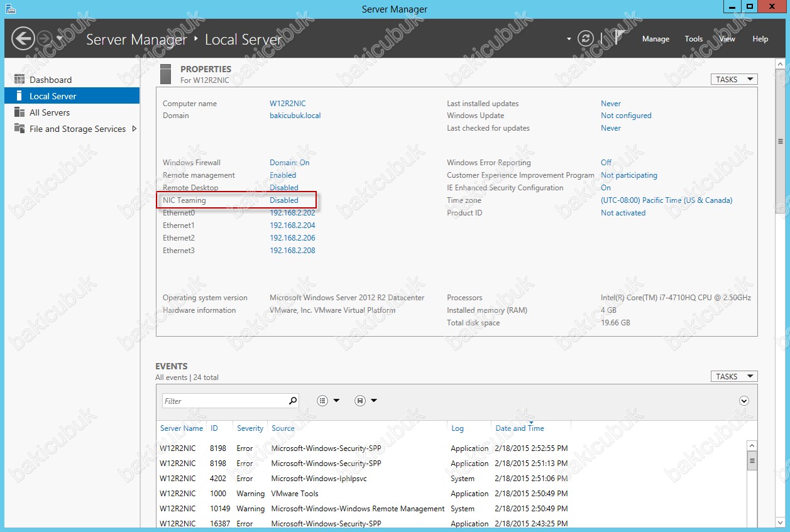The height and width of the screenshot is (532, 790).
Task: Click the main pane scrollbar up arrow
Action: (780, 64)
